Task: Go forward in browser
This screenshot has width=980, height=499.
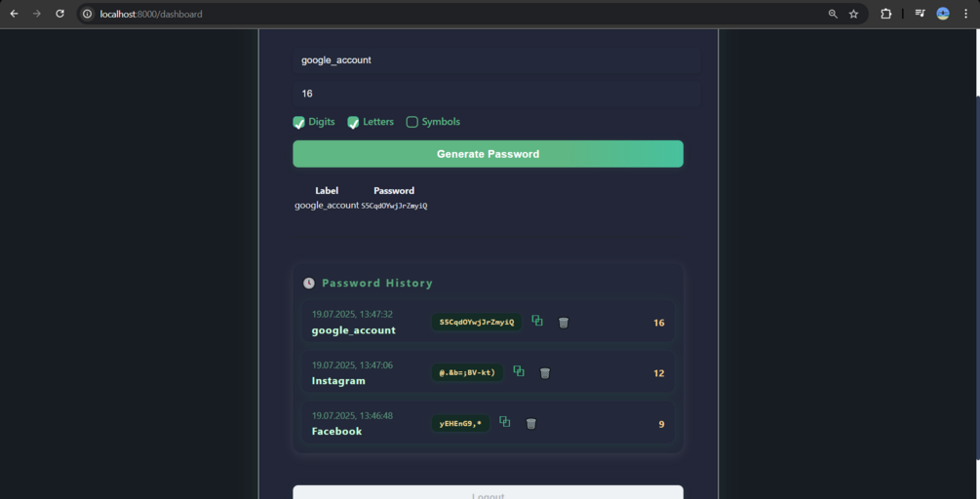Action: (x=37, y=14)
